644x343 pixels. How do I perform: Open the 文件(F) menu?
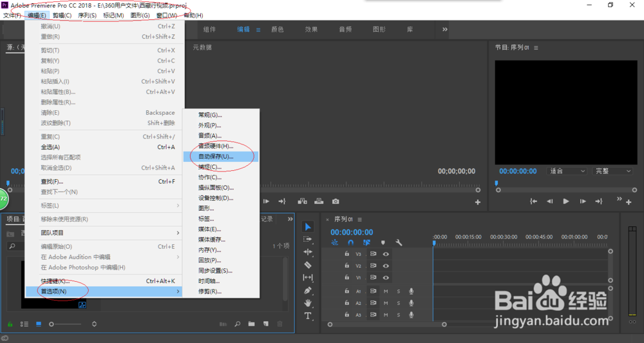pyautogui.click(x=12, y=15)
